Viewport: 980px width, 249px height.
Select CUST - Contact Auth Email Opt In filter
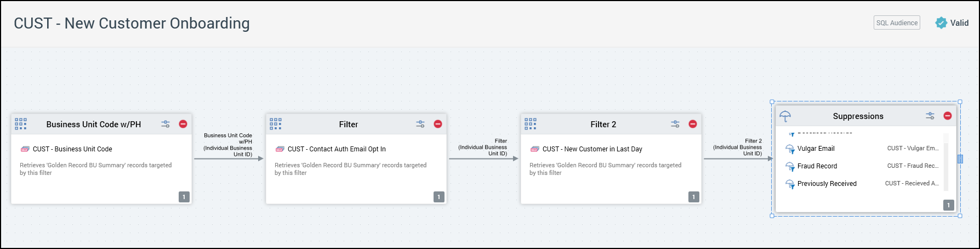[x=336, y=149]
